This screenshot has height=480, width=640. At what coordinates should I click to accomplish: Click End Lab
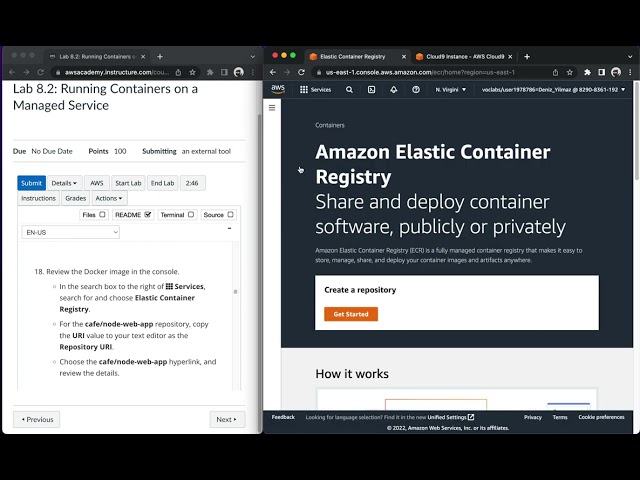(162, 183)
